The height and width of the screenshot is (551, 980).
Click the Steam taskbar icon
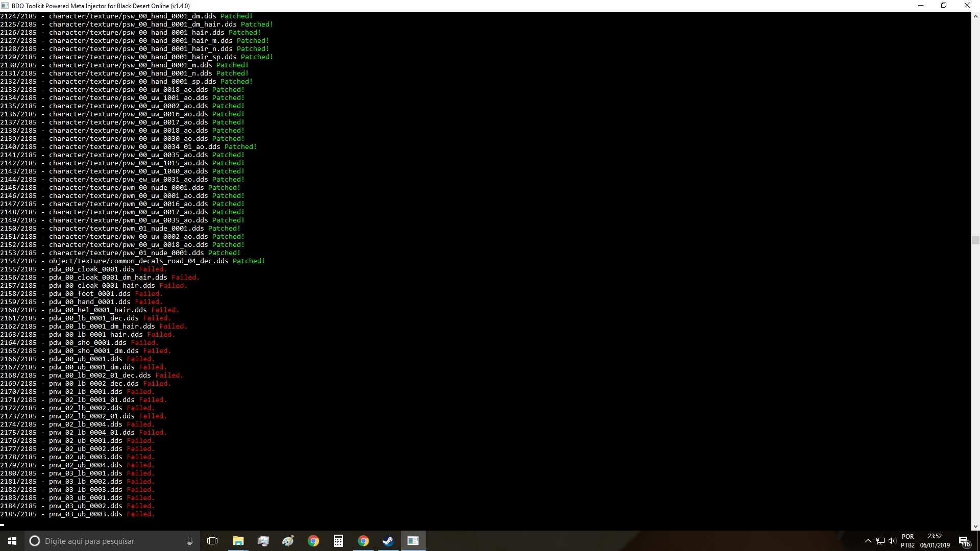[x=388, y=541]
